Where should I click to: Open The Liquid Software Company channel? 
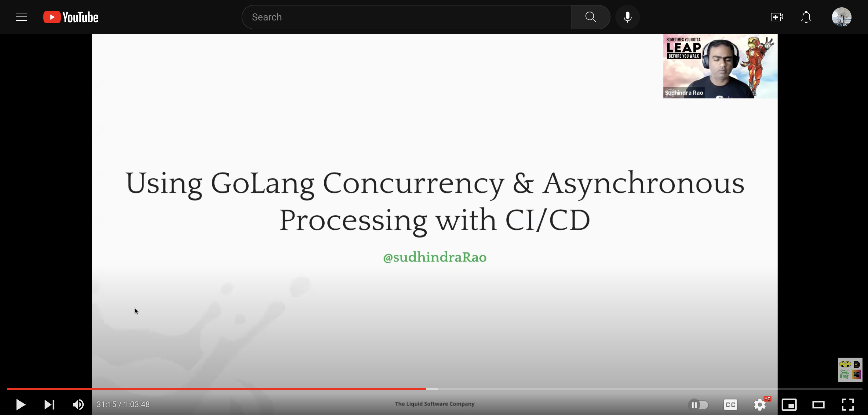pyautogui.click(x=434, y=404)
